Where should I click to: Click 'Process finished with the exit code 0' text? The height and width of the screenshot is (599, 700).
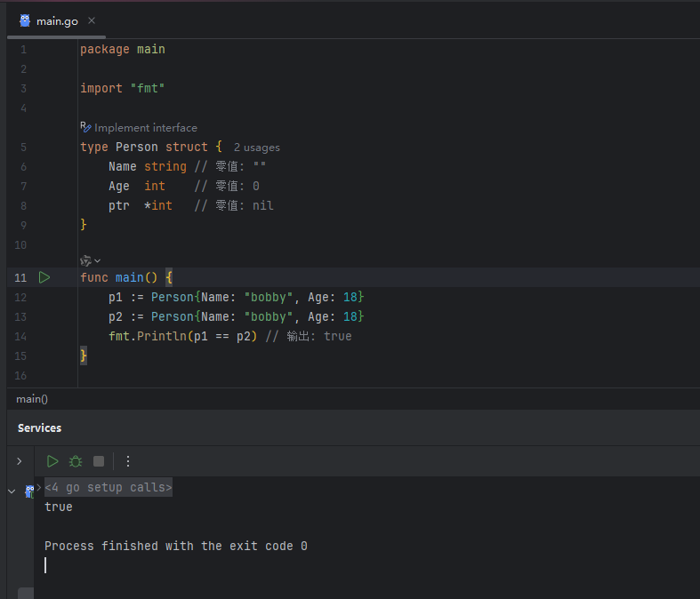176,547
